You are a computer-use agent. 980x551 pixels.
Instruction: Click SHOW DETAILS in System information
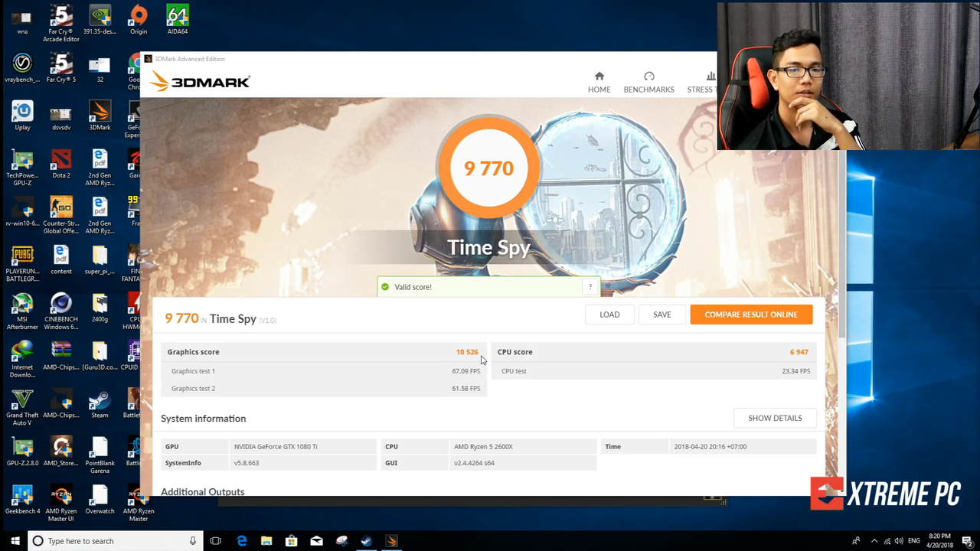pos(775,418)
